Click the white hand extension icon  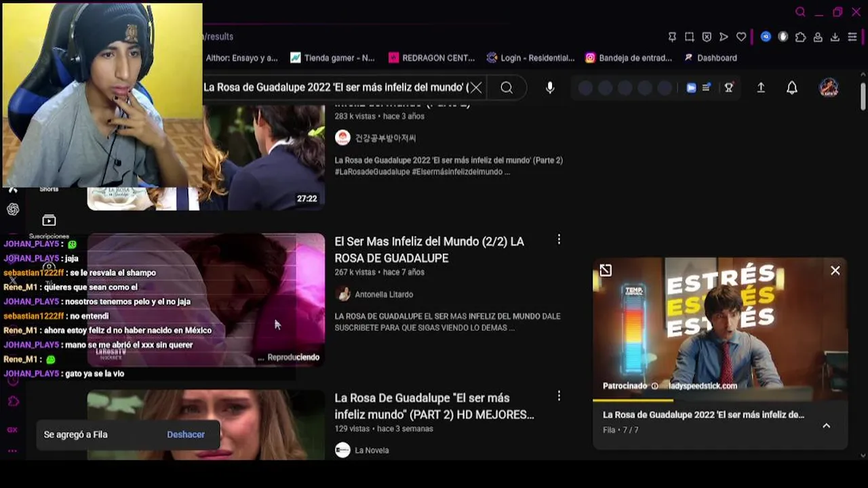pos(783,37)
